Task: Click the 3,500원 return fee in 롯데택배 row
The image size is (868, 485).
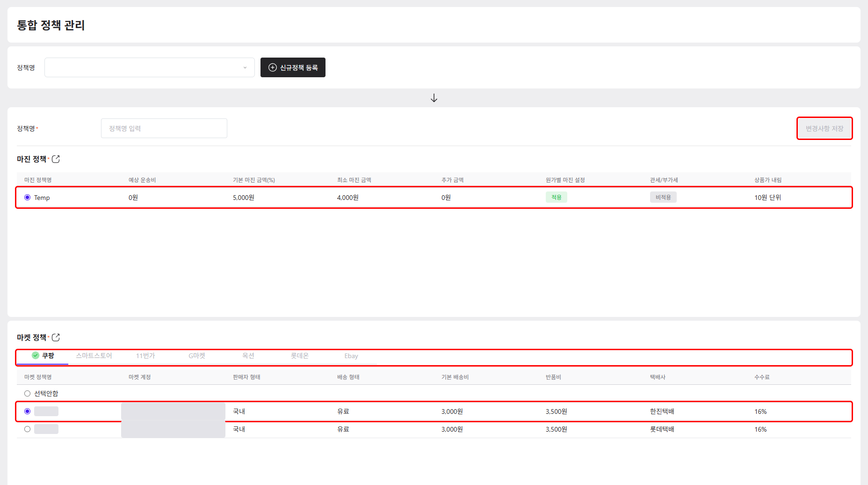Action: pos(557,429)
